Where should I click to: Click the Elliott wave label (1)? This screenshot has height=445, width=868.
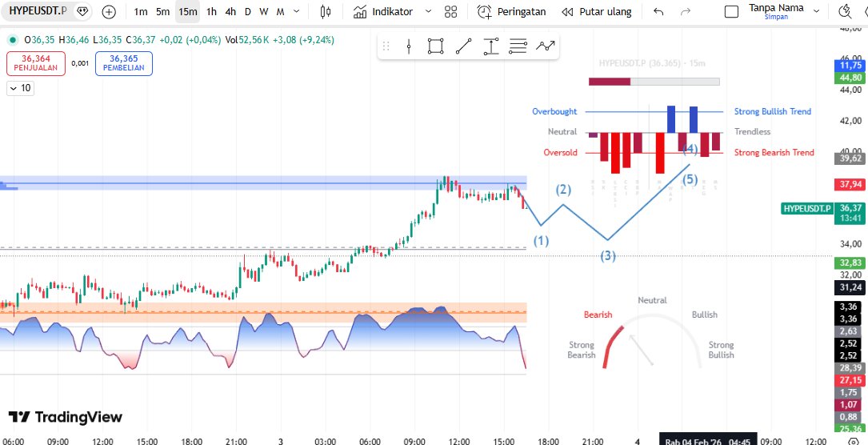[541, 241]
